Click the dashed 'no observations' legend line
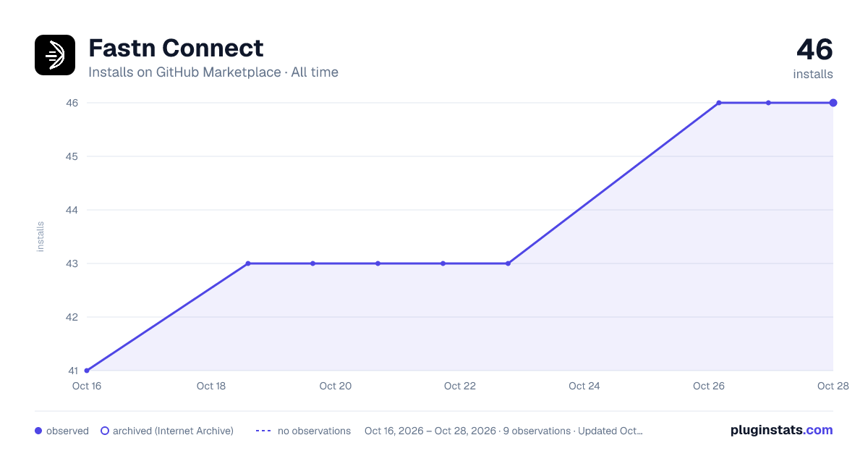The height and width of the screenshot is (456, 868). (263, 431)
